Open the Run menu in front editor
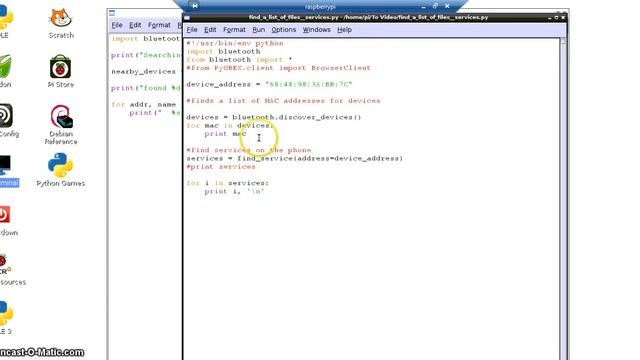This screenshot has height=360, width=640. [258, 30]
